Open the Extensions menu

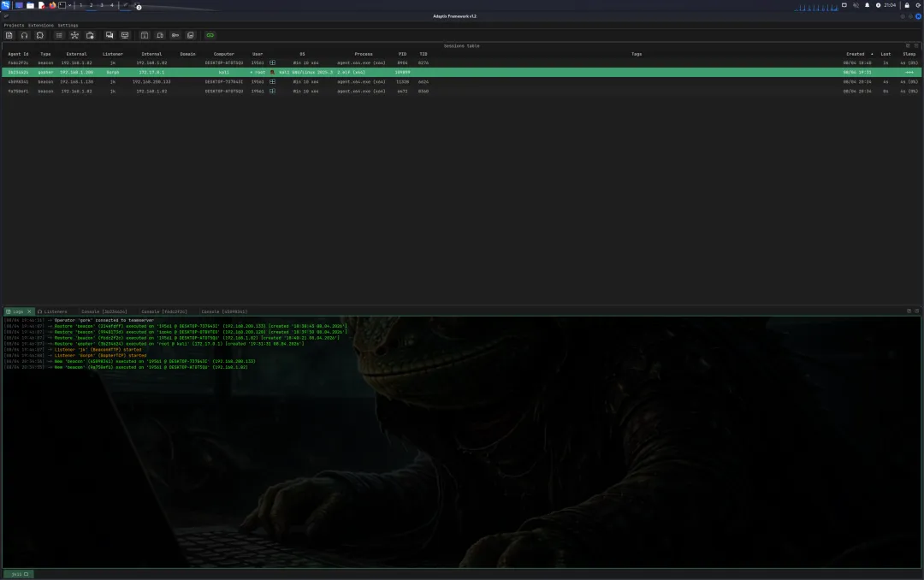coord(41,26)
